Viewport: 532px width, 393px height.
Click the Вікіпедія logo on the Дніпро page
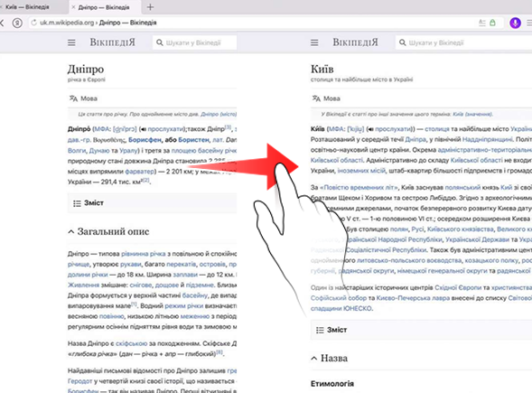coord(112,42)
